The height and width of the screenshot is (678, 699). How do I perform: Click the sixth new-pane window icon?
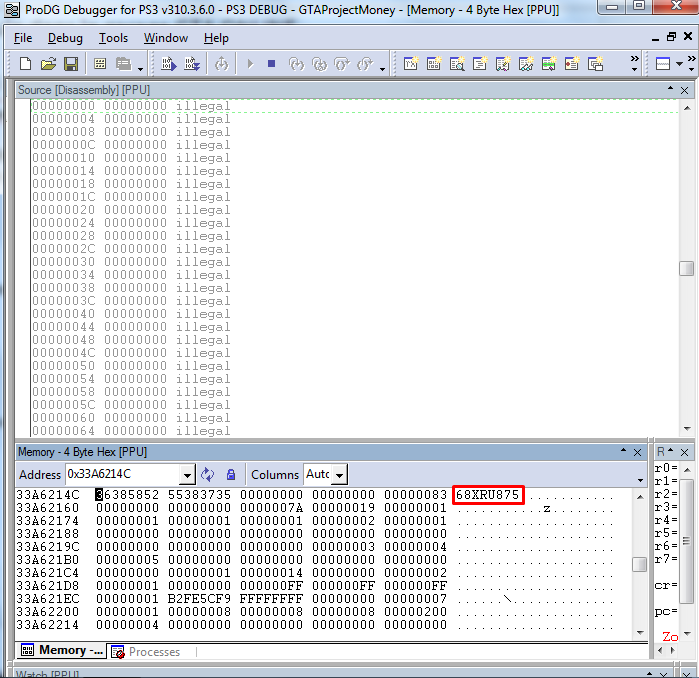526,64
